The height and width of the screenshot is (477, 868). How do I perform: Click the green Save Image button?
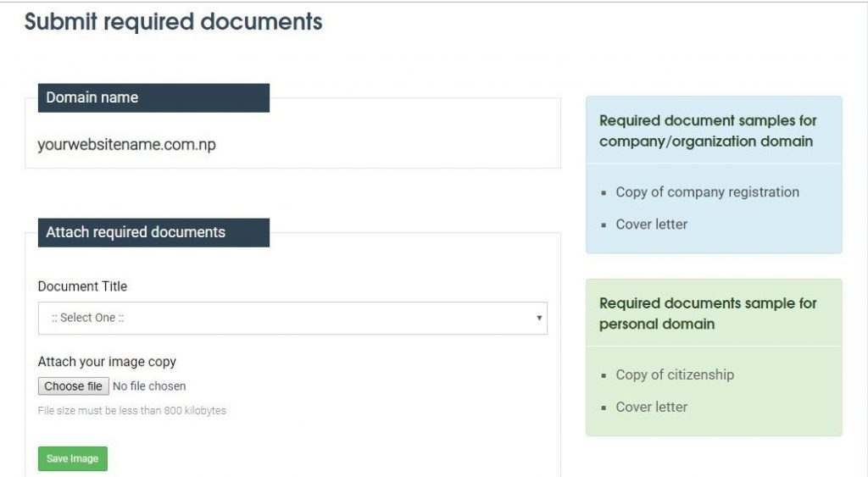[73, 458]
